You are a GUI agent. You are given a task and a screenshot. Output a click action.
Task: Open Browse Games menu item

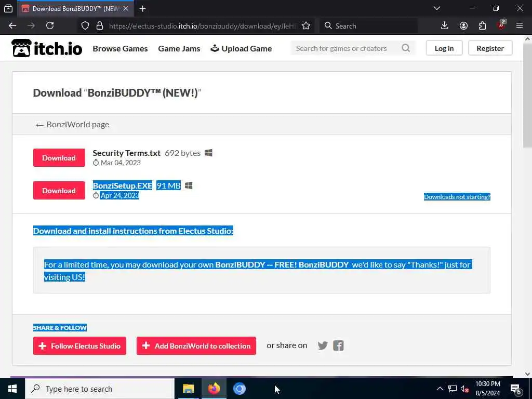tap(120, 48)
